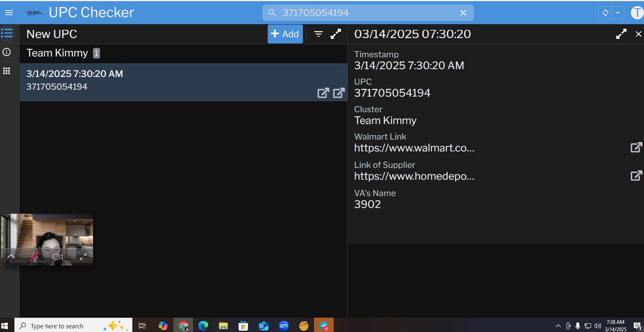Open the account avatar menu
Screen dimensions: 644x332
(637, 13)
